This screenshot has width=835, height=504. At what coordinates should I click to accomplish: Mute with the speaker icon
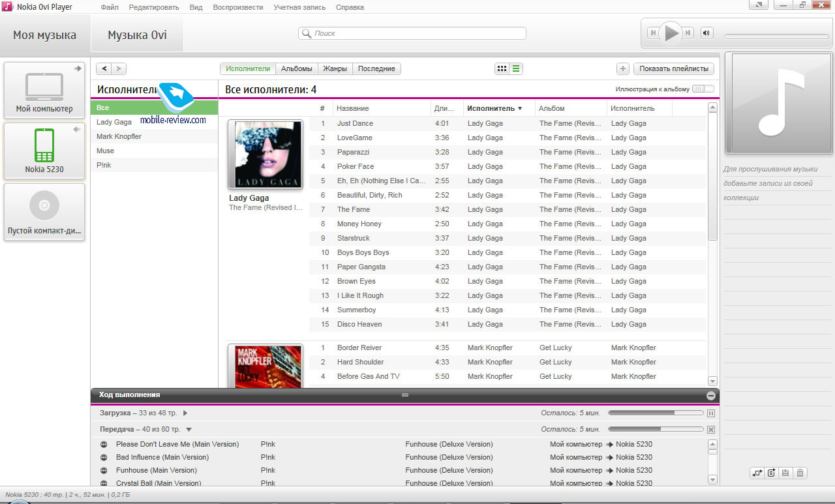click(706, 33)
